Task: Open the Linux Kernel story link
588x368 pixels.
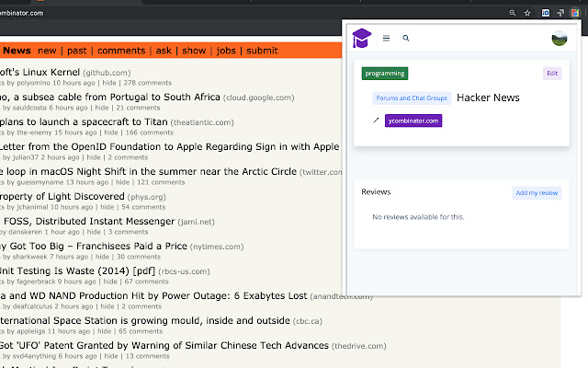Action: pos(40,72)
